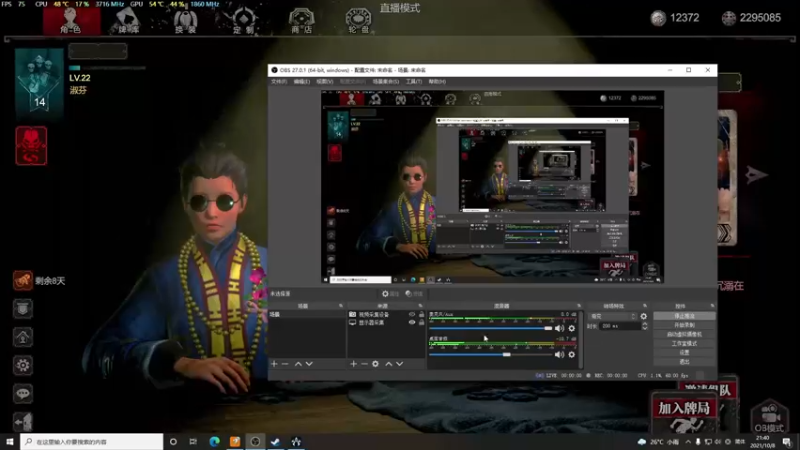
Task: Click the OB模式 observer mode button
Action: 770,418
